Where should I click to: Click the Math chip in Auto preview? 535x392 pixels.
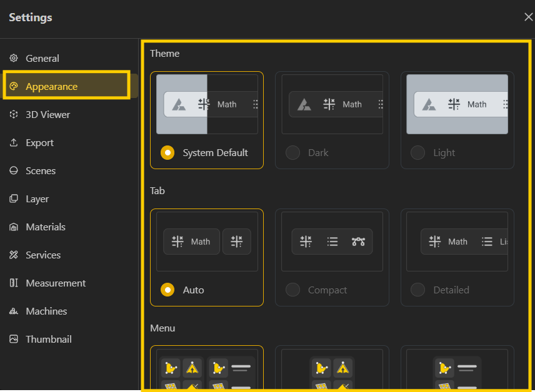click(x=191, y=242)
